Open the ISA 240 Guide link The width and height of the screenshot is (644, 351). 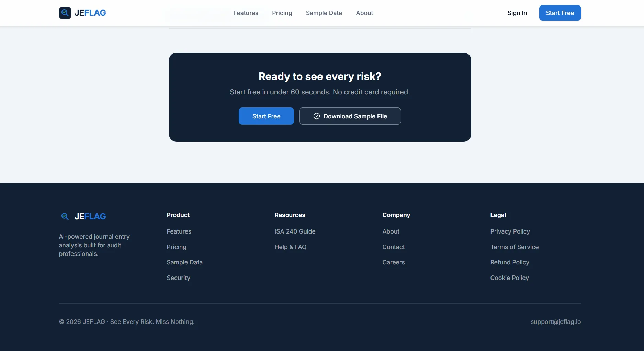(x=295, y=231)
